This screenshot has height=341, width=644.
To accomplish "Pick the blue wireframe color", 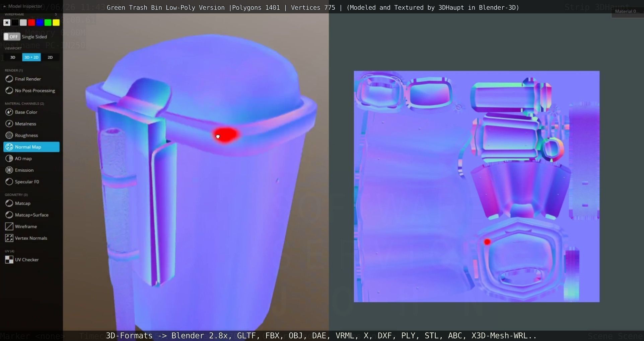I will [40, 22].
